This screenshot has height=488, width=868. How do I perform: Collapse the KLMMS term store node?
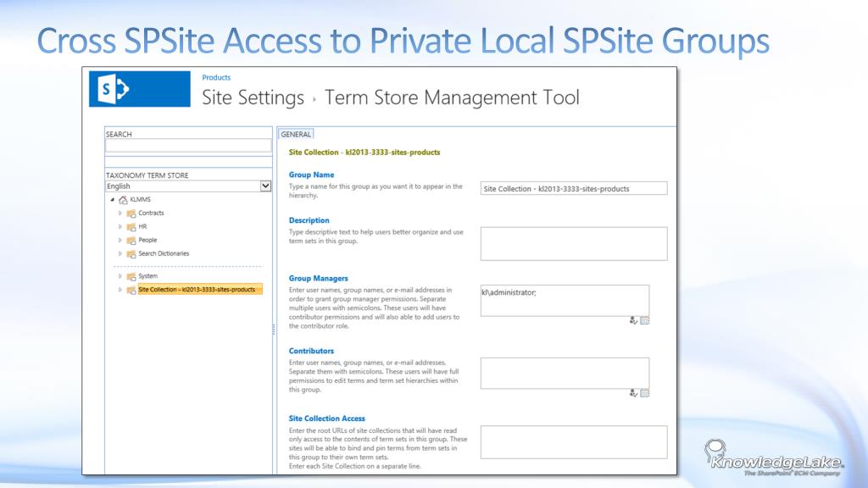113,200
